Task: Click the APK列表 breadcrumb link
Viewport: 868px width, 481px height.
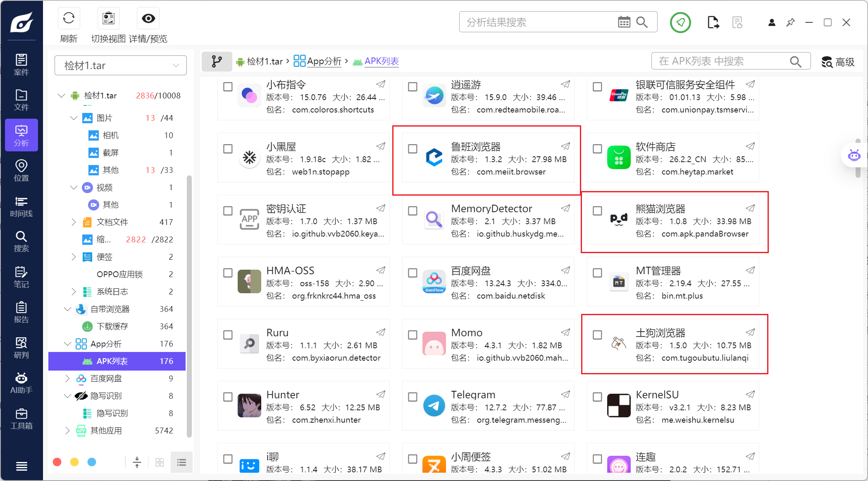Action: tap(376, 61)
